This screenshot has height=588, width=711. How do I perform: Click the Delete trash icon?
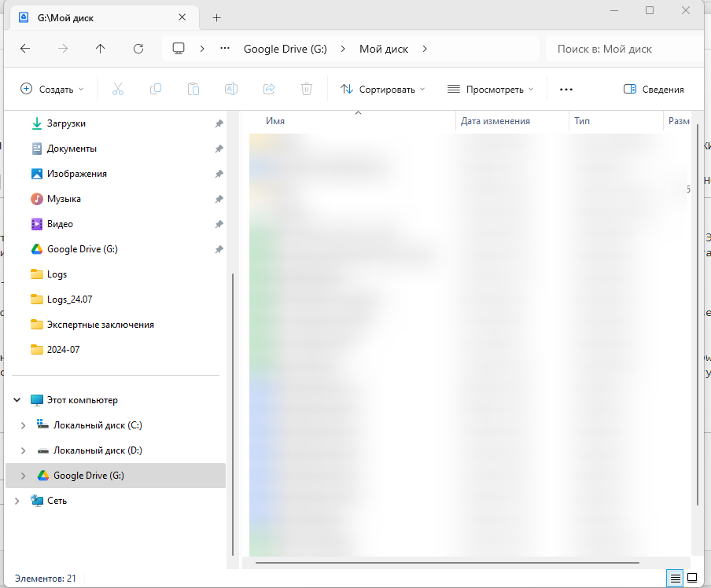tap(307, 89)
